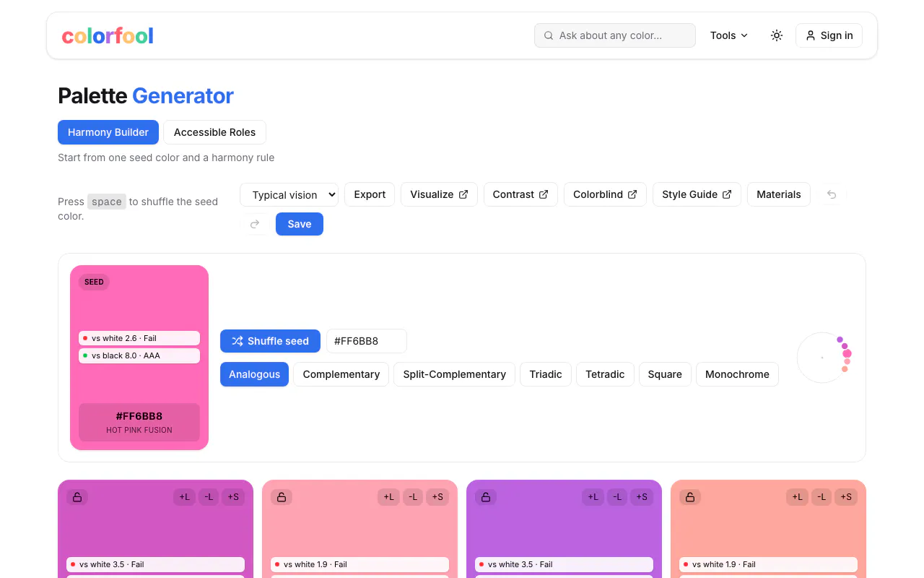Increase lightness on first magenta card
The image size is (924, 578).
[x=185, y=497]
